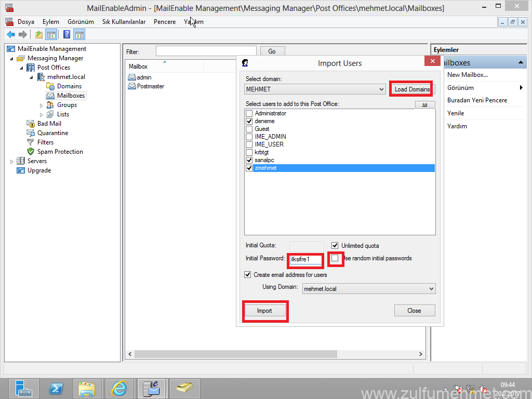The width and height of the screenshot is (532, 399).
Task: Click the Help question mark toolbar icon
Action: 66,35
